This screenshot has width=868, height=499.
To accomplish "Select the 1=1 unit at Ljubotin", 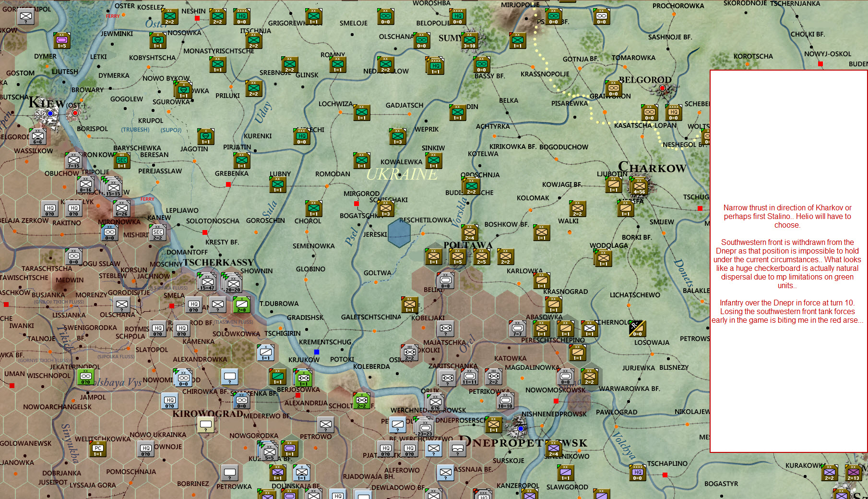I will pyautogui.click(x=614, y=184).
